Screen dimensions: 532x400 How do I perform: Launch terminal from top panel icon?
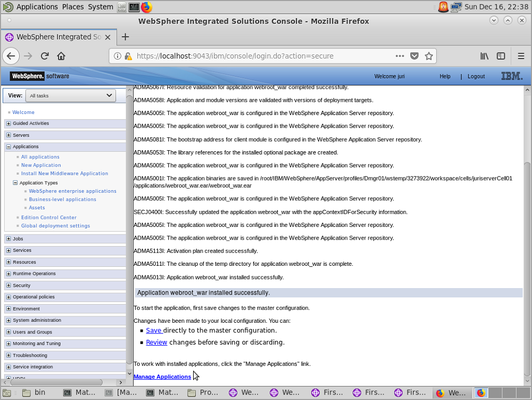(x=134, y=7)
